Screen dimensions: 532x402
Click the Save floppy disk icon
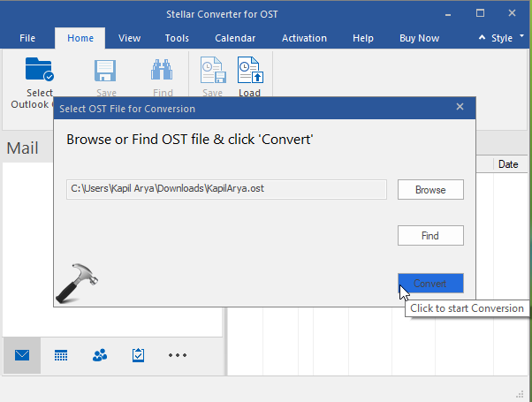click(x=105, y=71)
